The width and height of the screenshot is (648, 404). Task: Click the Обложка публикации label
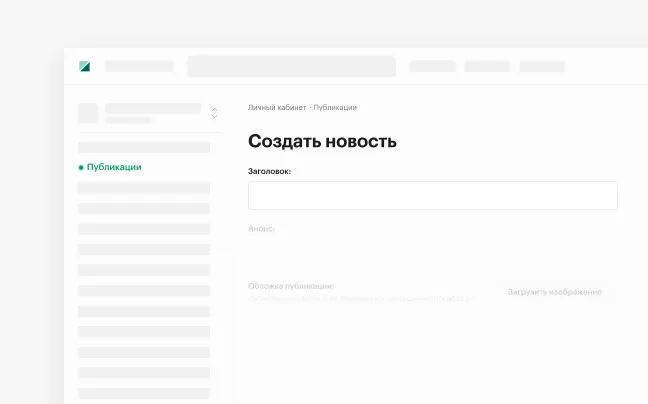point(291,286)
